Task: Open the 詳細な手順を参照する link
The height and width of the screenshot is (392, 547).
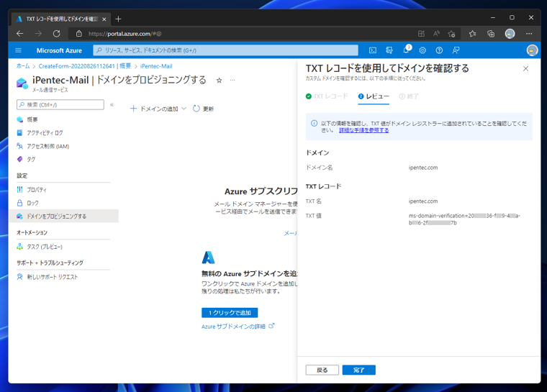Action: pyautogui.click(x=364, y=130)
